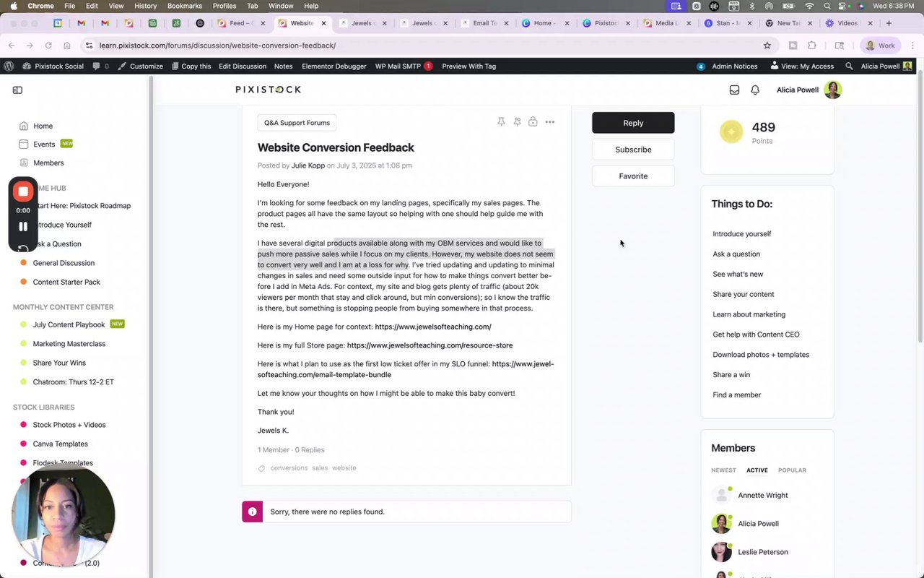Open the notifications bell

pyautogui.click(x=755, y=90)
